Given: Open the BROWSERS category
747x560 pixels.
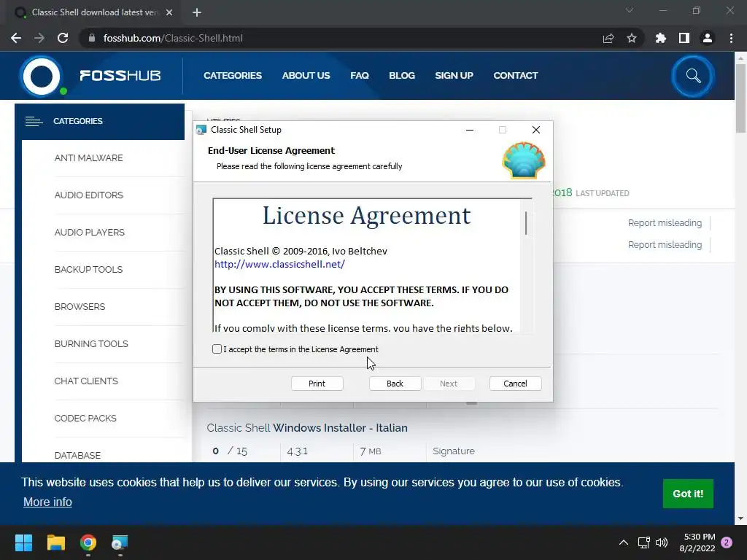Looking at the screenshot, I should pos(80,307).
